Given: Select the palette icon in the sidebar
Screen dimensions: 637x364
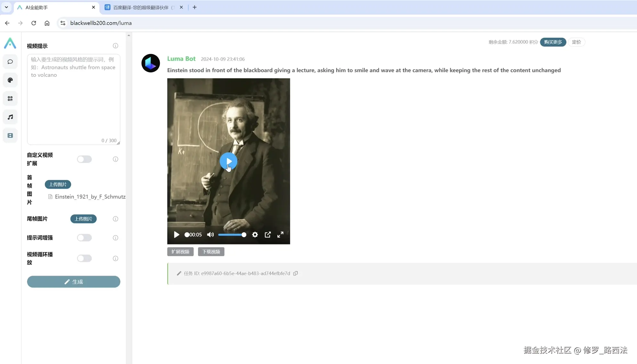Looking at the screenshot, I should (10, 80).
